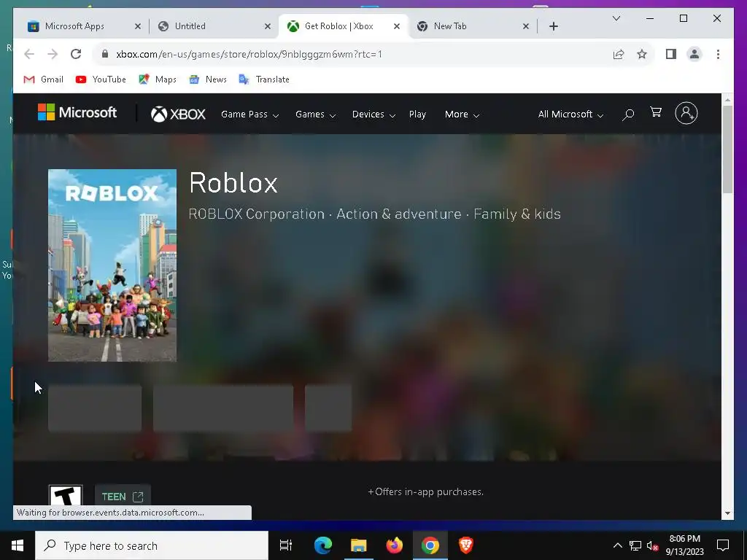Click the taskbar clock and date
This screenshot has height=560, width=747.
(684, 545)
